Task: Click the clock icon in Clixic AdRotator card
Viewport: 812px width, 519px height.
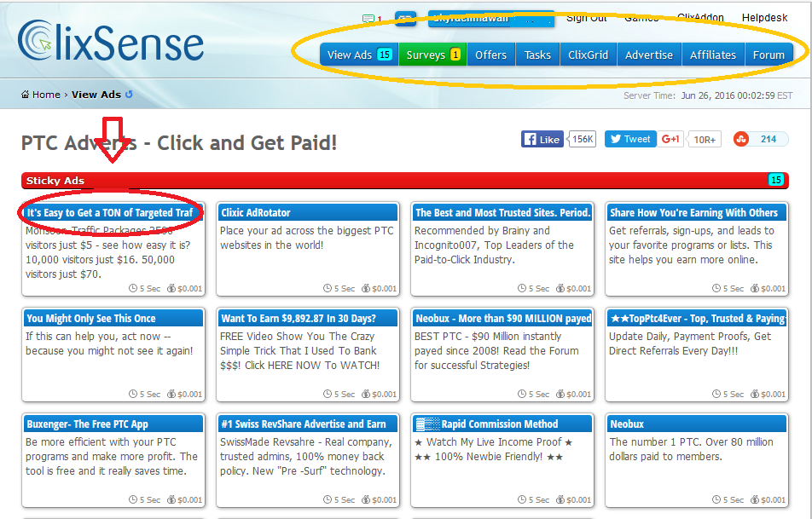Action: (328, 288)
